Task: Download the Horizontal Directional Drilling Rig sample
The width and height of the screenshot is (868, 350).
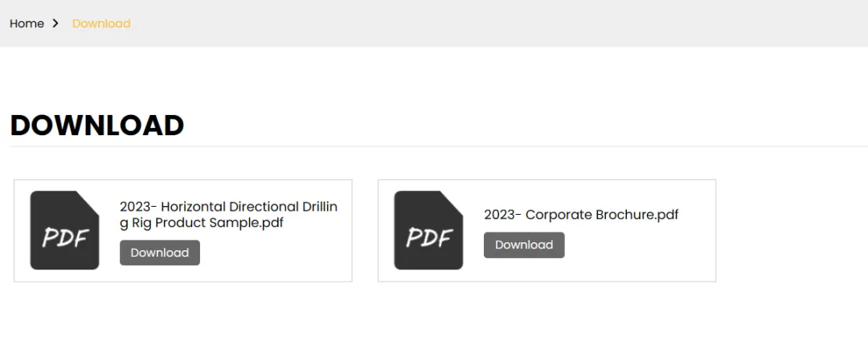Action: tap(159, 253)
